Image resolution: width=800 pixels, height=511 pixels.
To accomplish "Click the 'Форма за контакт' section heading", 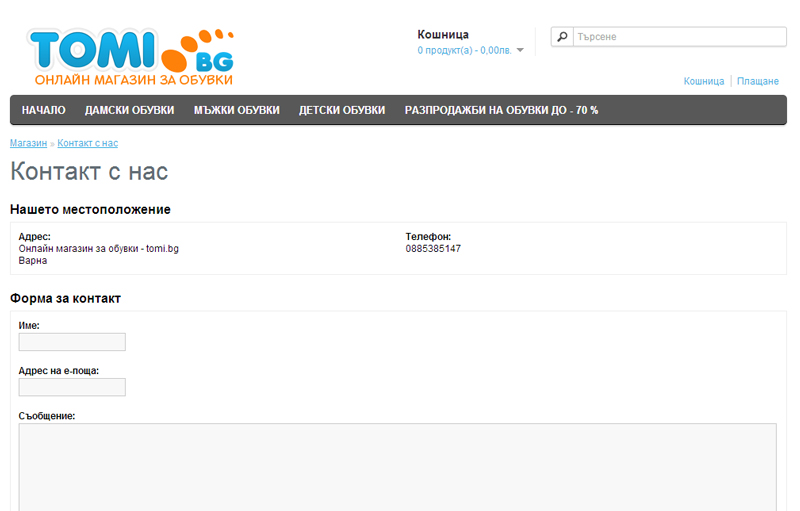I will [x=65, y=298].
